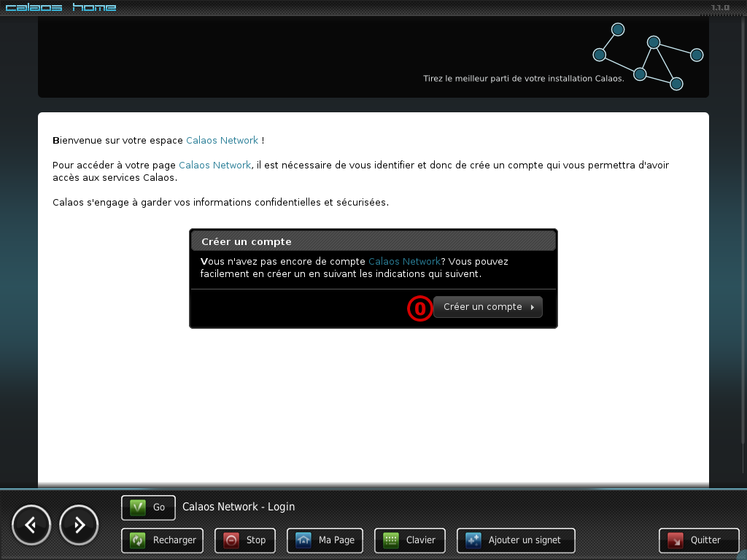
Task: Open Ma Page home button
Action: pyautogui.click(x=325, y=540)
